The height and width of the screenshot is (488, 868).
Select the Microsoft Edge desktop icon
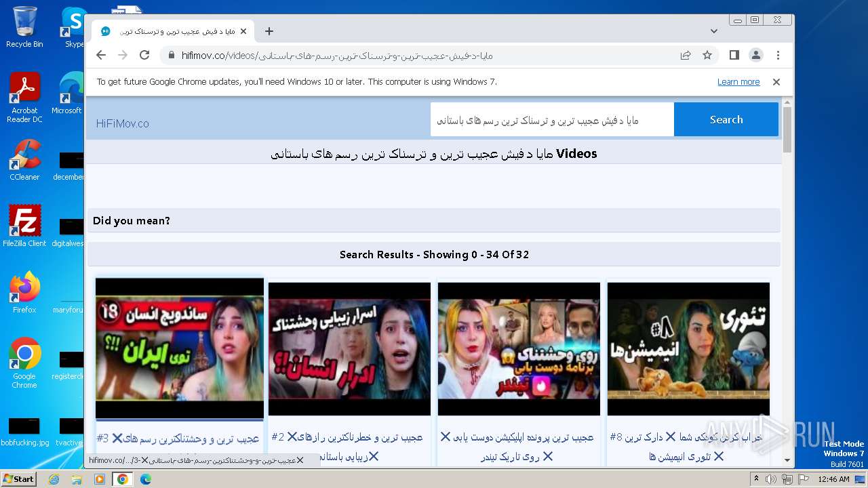pyautogui.click(x=67, y=94)
